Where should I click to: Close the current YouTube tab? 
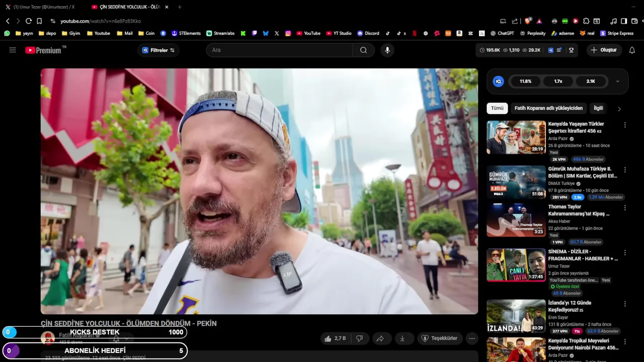coord(167,7)
